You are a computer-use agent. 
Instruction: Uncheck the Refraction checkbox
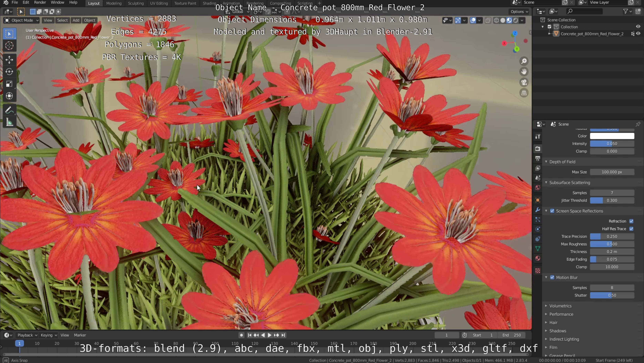click(631, 221)
